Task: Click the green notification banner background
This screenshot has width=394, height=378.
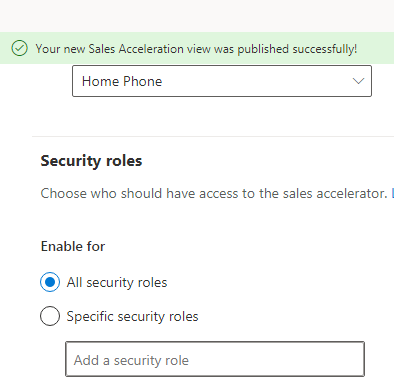Action: pos(375,48)
